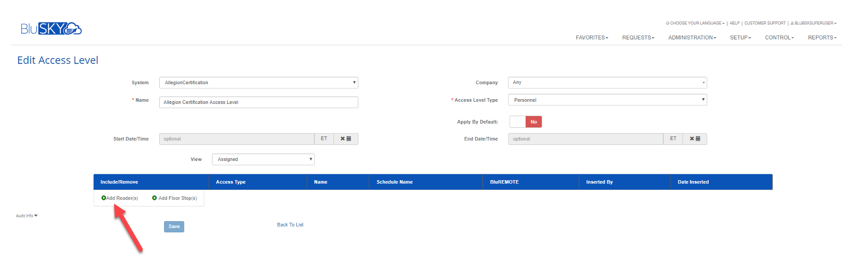Open the Company dropdown showing Any
868x259 pixels.
607,83
